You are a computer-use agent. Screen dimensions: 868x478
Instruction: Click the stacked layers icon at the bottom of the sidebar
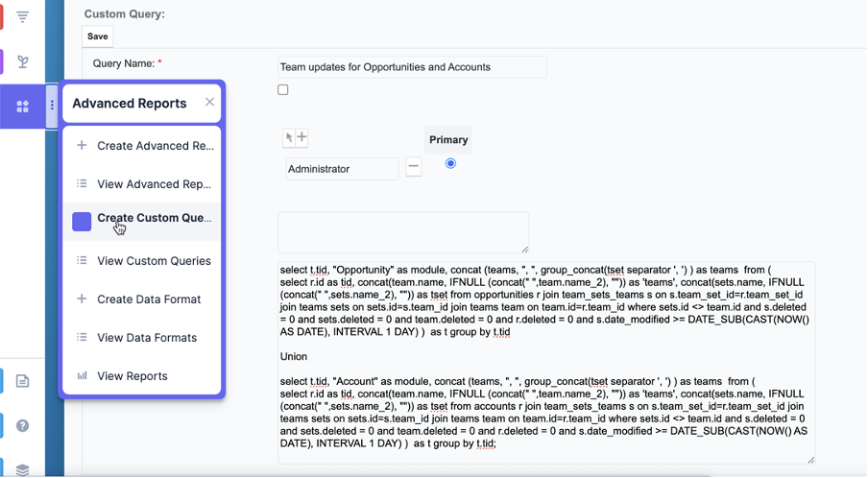tap(22, 469)
